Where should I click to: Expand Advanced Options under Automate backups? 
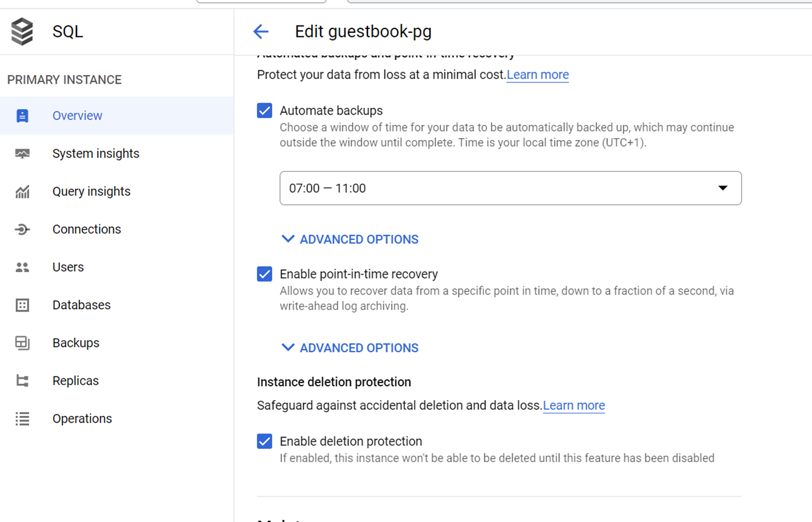point(351,239)
